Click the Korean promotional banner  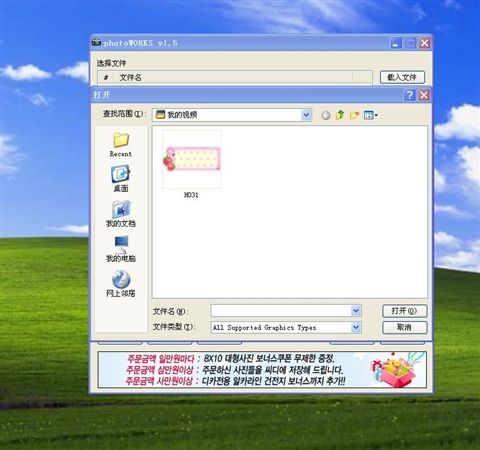tap(262, 370)
